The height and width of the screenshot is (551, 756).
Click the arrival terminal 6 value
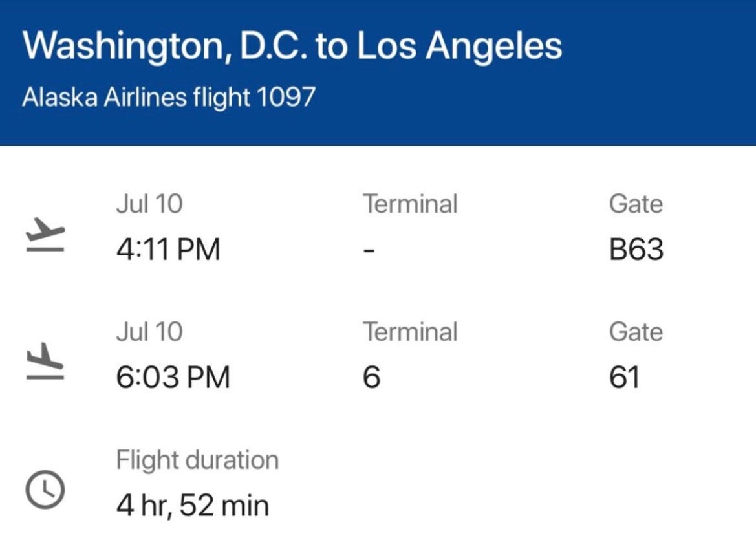coord(372,377)
